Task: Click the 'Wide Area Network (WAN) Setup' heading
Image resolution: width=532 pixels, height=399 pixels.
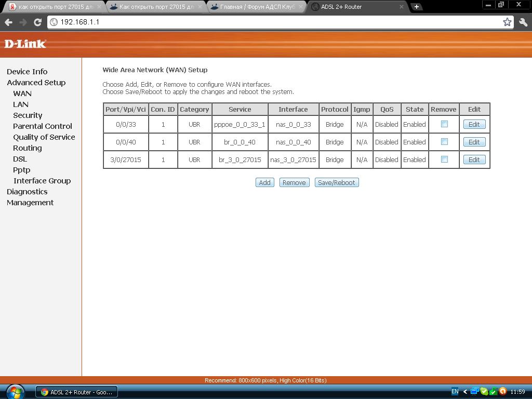Action: [155, 70]
